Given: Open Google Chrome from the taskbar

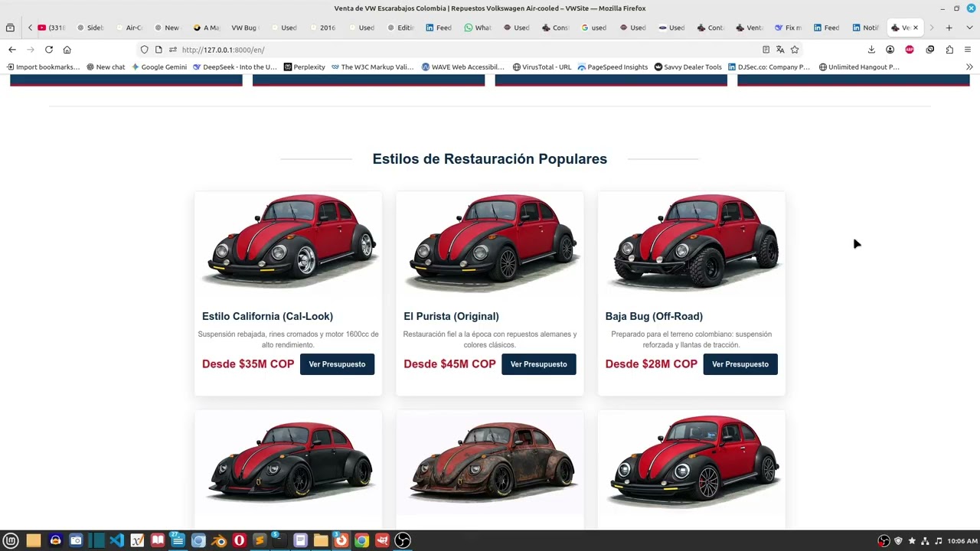Looking at the screenshot, I should [x=361, y=541].
